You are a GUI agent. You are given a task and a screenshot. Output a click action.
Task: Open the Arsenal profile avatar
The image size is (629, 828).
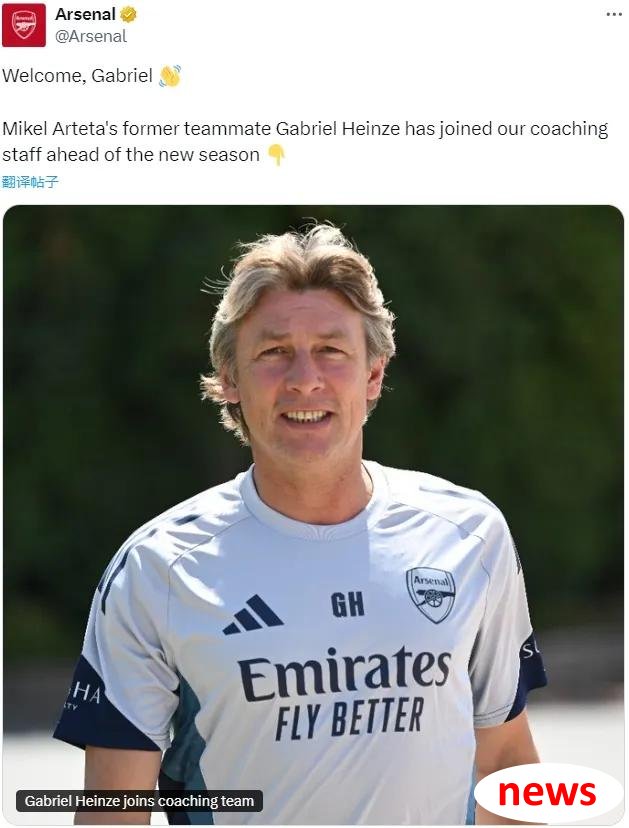(x=24, y=25)
